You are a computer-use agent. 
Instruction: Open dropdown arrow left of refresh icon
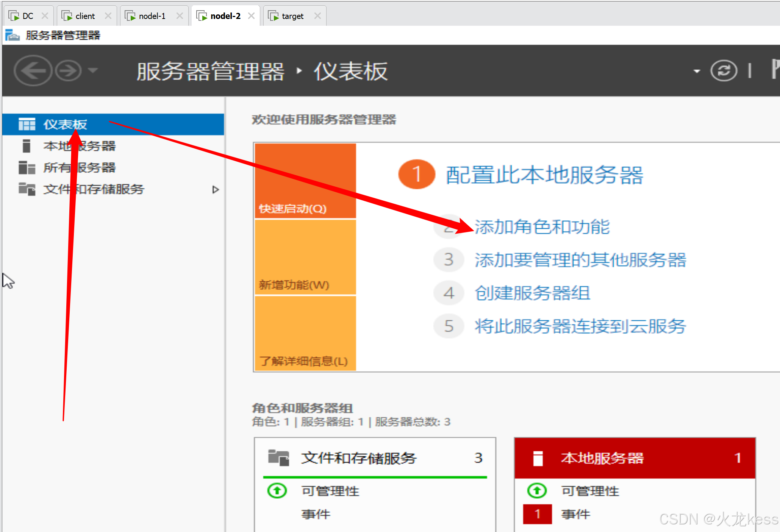point(696,71)
